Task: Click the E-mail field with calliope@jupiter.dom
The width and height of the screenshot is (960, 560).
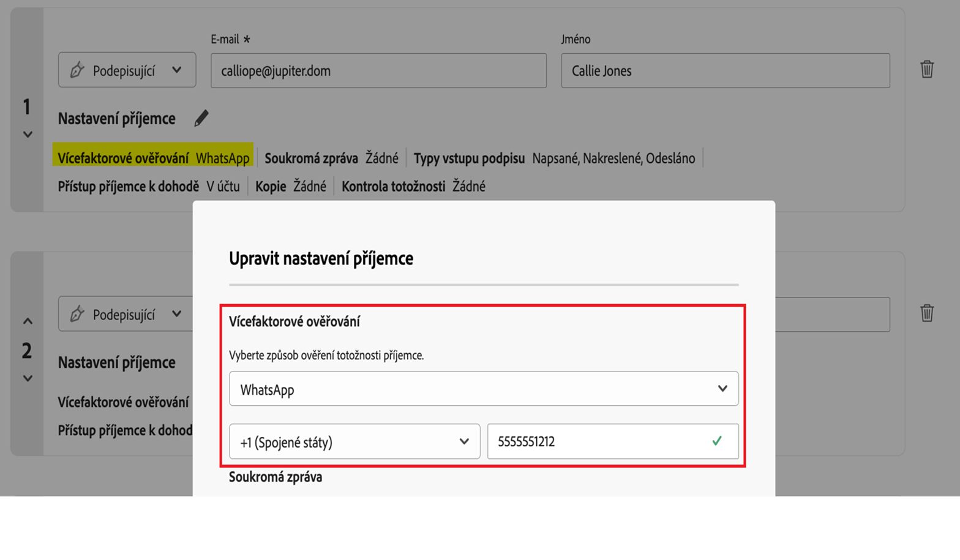Action: tap(378, 70)
